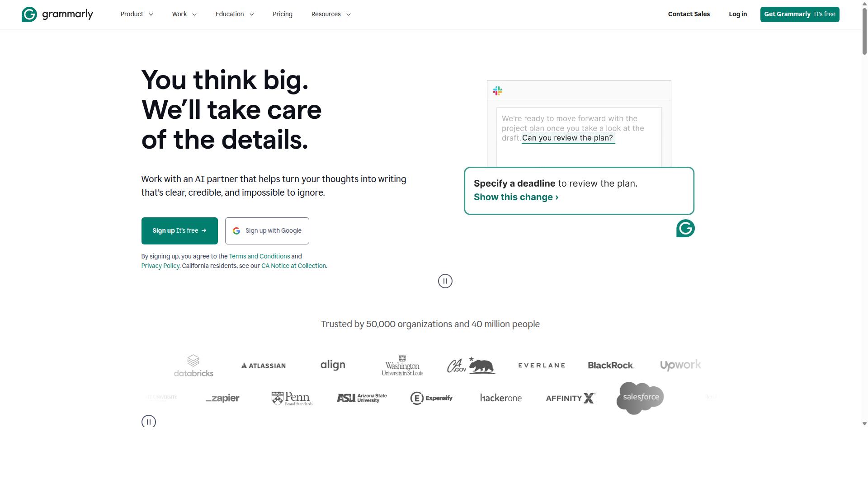Expand the Work dropdown menu

(184, 14)
